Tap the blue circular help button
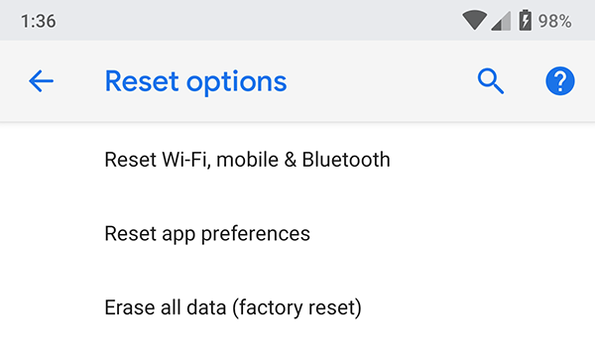This screenshot has height=364, width=595. point(560,81)
